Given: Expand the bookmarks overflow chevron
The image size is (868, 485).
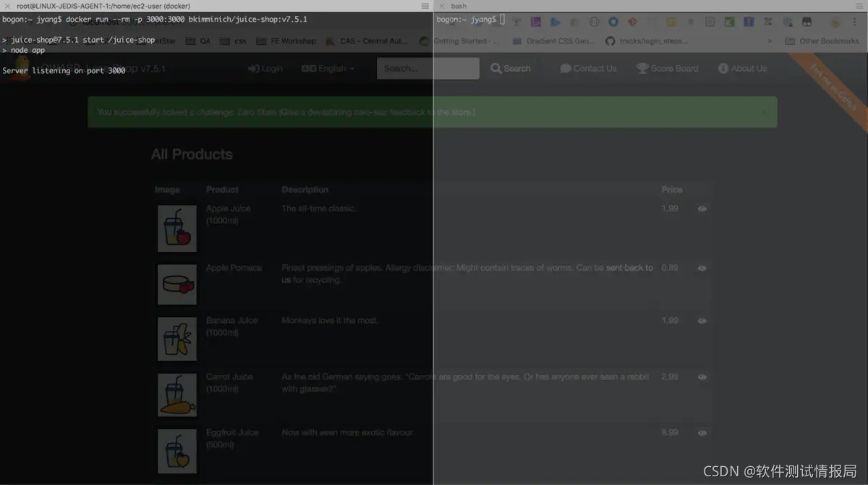Looking at the screenshot, I should (x=770, y=41).
